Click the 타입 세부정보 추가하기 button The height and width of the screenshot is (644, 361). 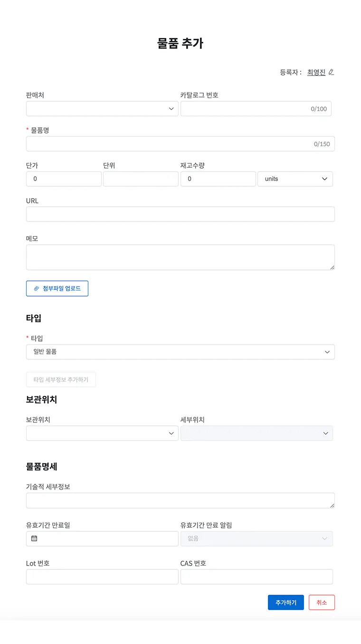click(61, 380)
